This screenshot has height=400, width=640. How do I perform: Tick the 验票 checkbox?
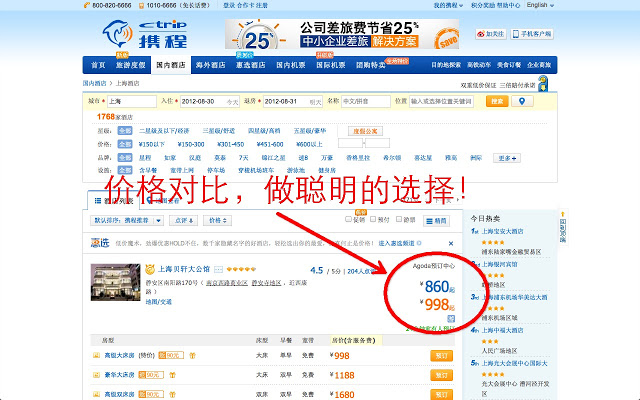(x=399, y=219)
